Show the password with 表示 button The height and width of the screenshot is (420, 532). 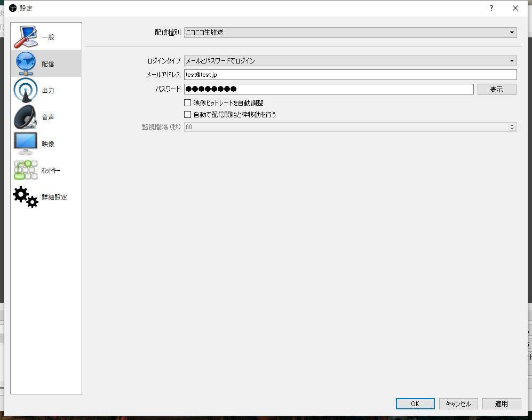497,89
